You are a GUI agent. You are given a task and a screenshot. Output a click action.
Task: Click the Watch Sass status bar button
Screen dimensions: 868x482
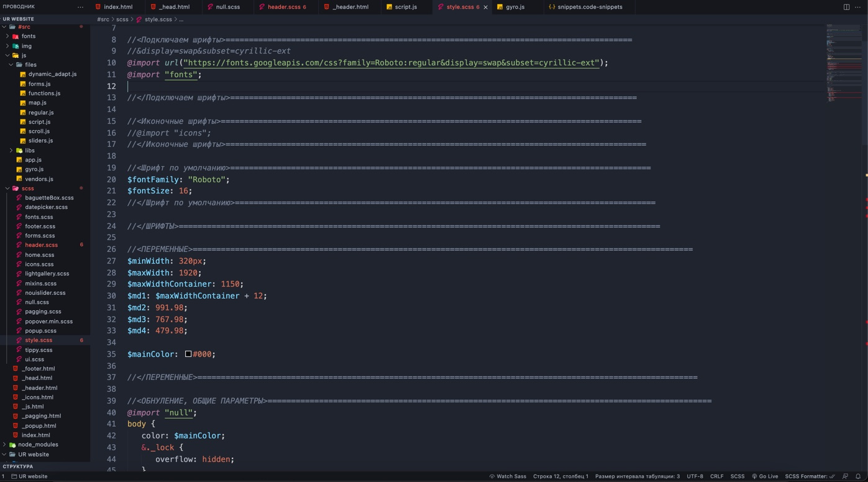(x=508, y=476)
